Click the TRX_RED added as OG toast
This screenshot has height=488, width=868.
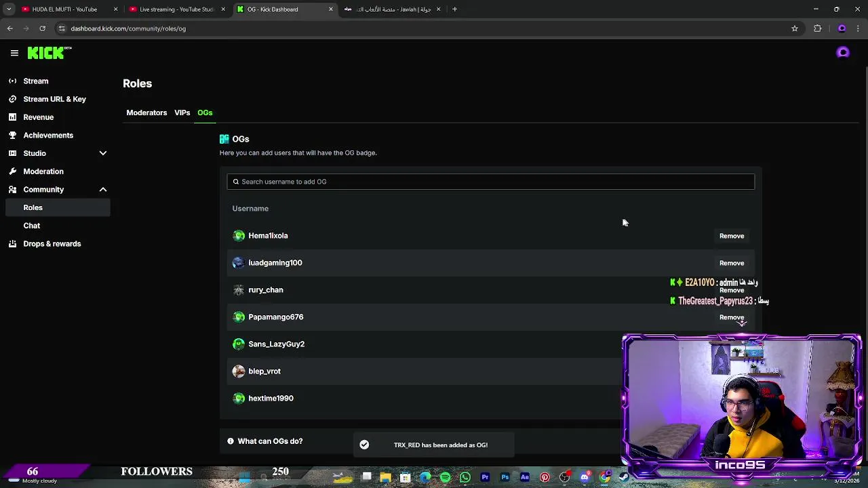pos(434,445)
